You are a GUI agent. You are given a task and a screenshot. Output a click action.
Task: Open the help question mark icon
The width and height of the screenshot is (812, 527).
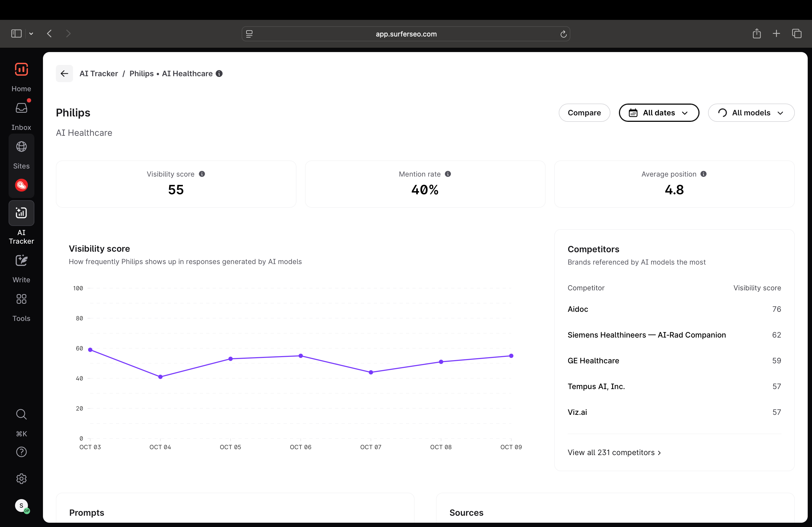point(21,452)
